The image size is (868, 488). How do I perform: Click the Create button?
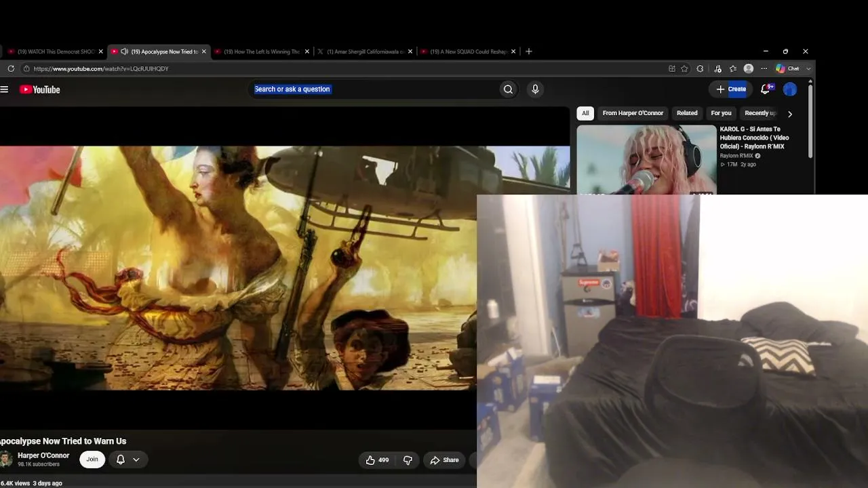click(x=731, y=89)
